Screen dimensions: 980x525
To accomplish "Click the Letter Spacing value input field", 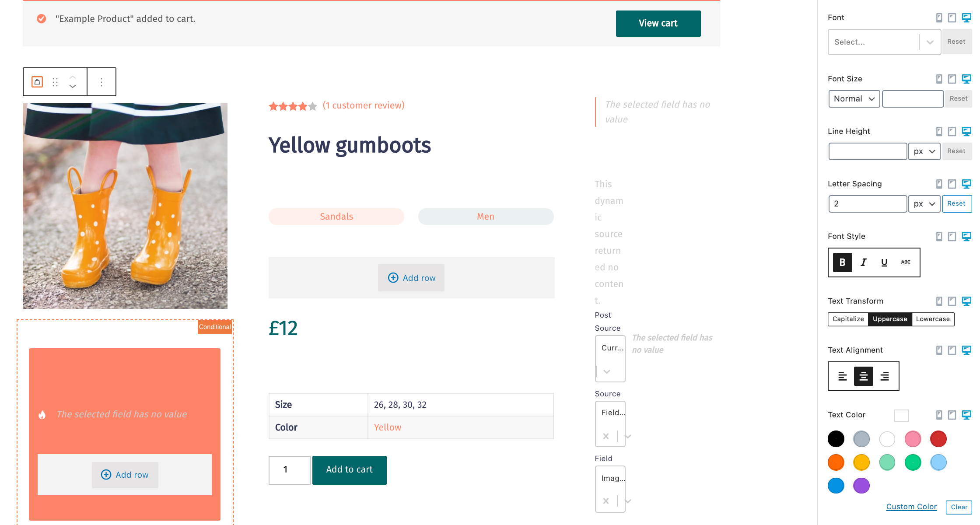I will [868, 204].
